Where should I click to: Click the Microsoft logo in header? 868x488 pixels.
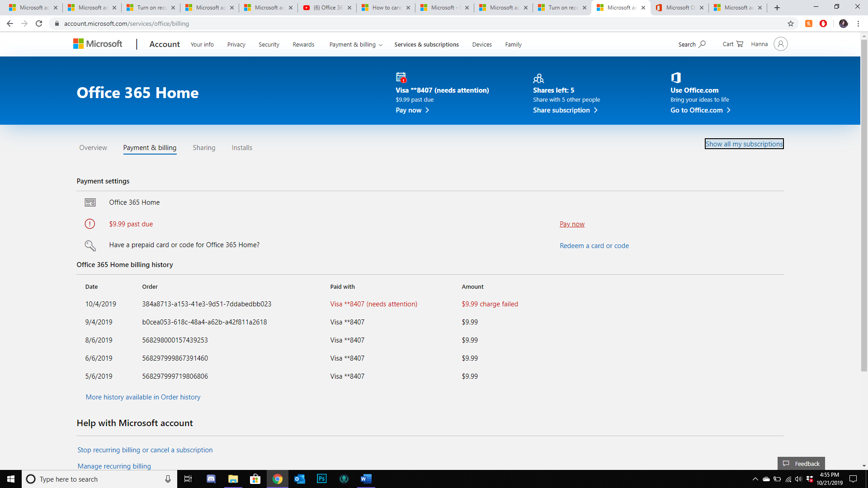coord(98,44)
